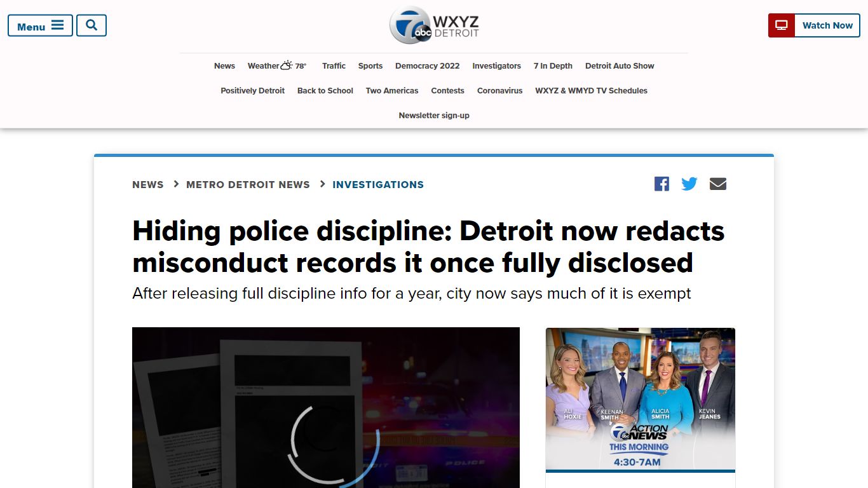
Task: Click the partly cloudy weather icon
Action: 287,65
